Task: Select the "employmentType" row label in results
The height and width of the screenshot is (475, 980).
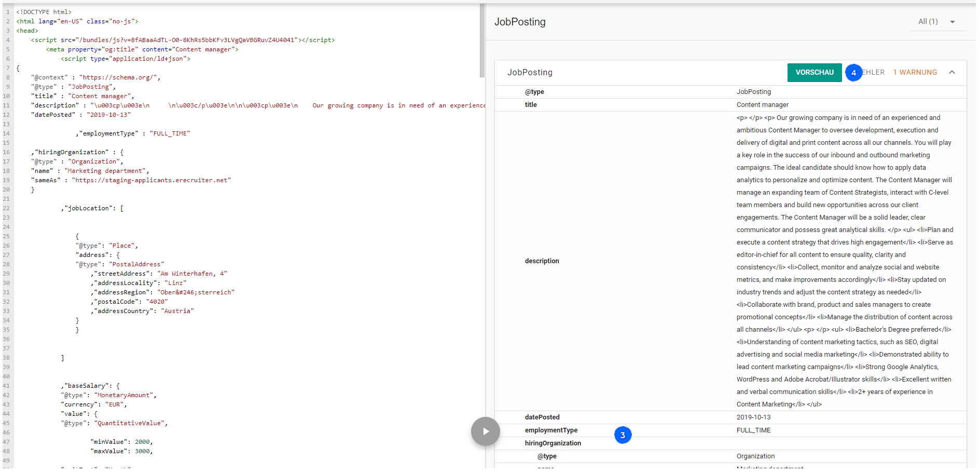Action: pyautogui.click(x=551, y=430)
